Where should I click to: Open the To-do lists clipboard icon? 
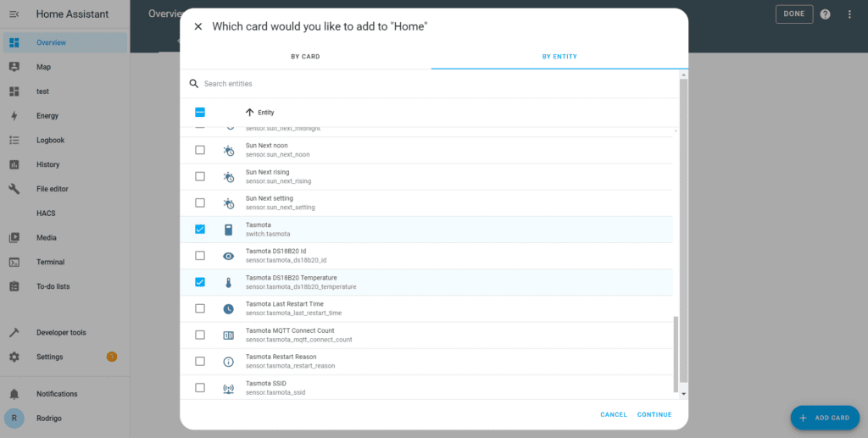pos(14,286)
